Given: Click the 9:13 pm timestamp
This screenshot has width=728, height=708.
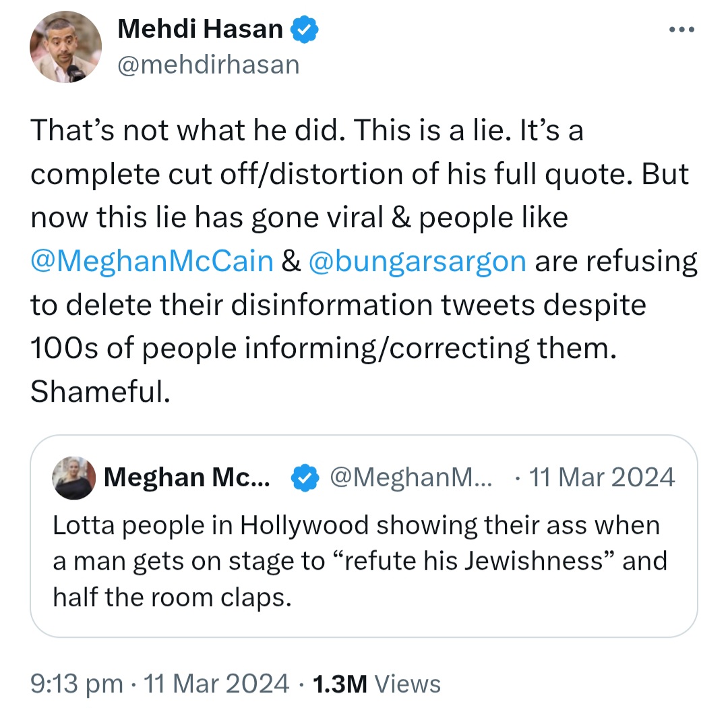Looking at the screenshot, I should click(77, 684).
